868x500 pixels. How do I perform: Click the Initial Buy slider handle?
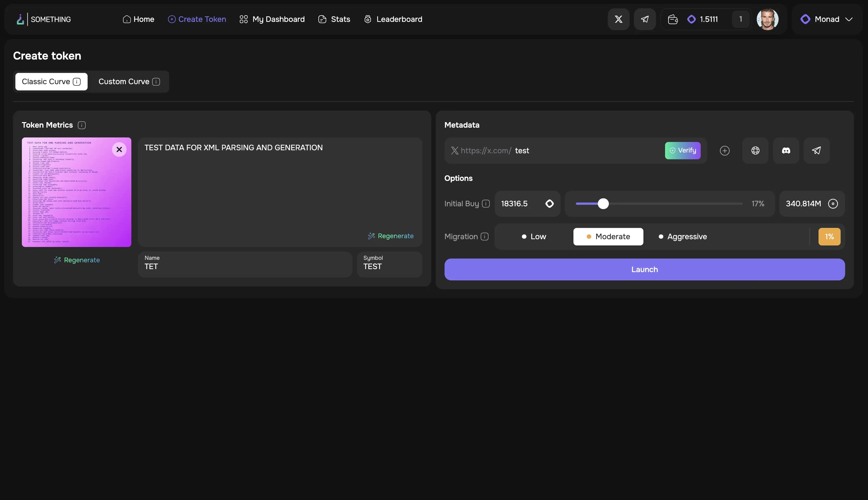point(603,204)
